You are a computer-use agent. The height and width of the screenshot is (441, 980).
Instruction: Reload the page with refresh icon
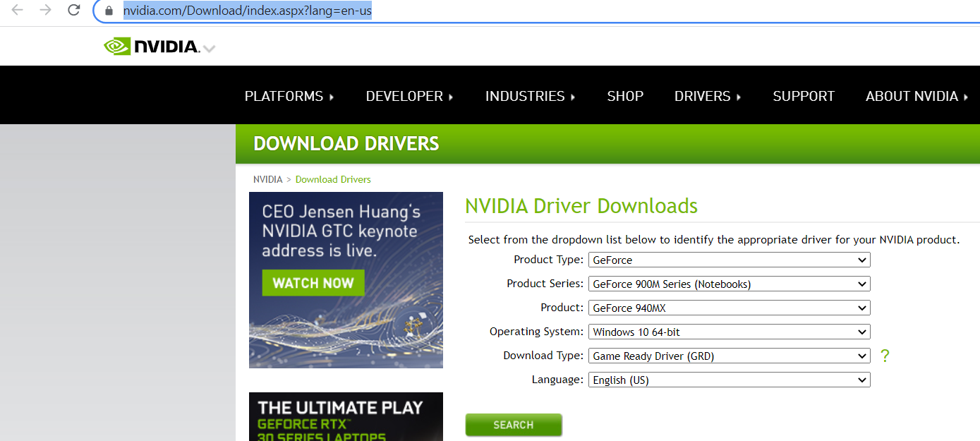tap(73, 11)
